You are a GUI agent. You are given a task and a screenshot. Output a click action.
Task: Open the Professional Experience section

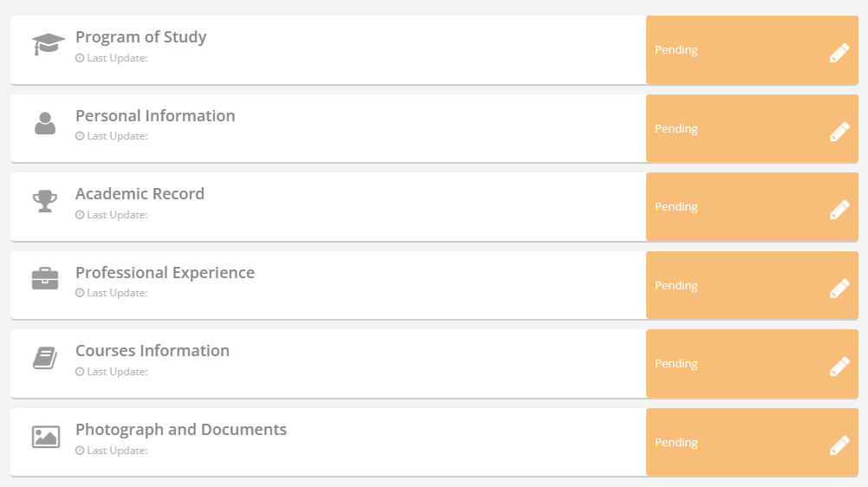(x=165, y=273)
